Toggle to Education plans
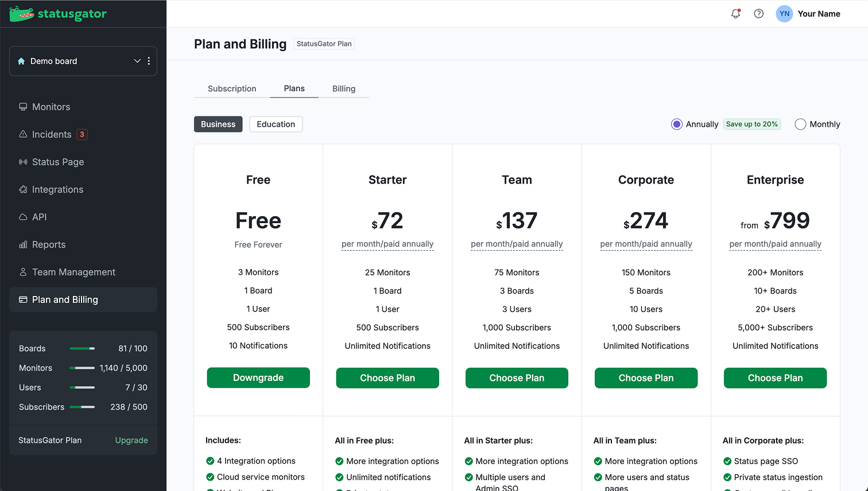 click(x=276, y=124)
